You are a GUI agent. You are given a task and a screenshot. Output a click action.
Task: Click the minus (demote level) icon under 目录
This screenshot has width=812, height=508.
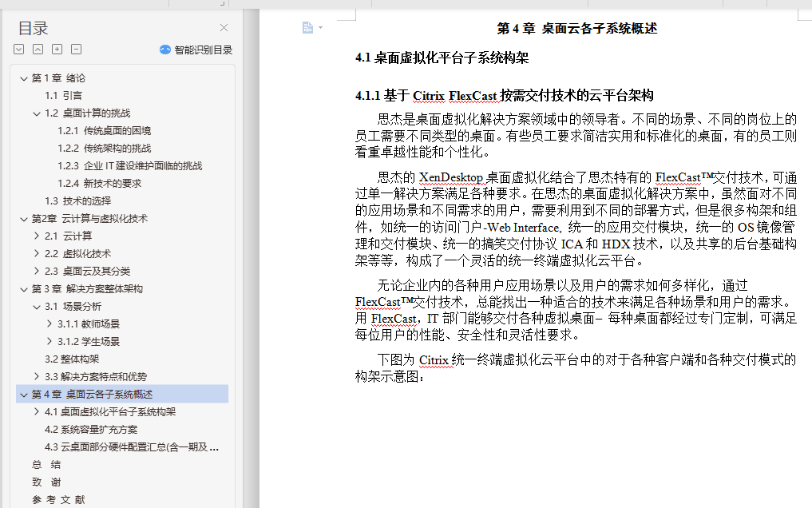[x=76, y=50]
